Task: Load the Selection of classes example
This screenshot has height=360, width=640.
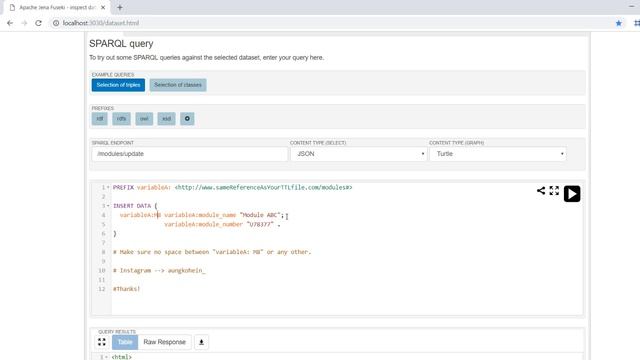Action: (178, 85)
